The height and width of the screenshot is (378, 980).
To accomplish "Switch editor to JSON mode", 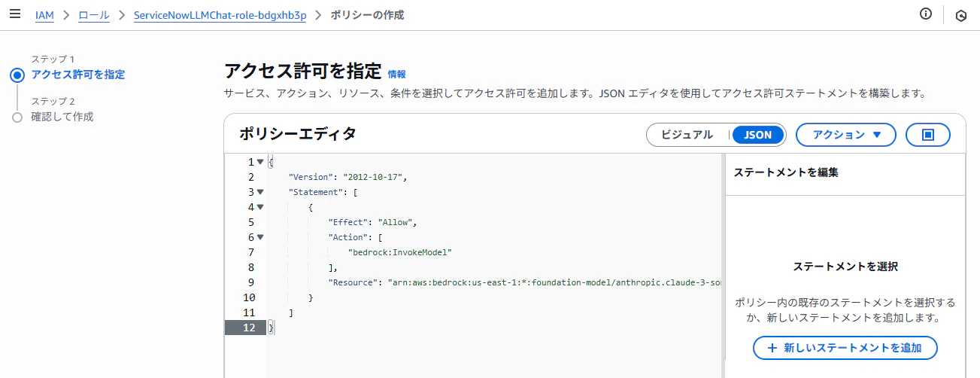I will tap(758, 135).
